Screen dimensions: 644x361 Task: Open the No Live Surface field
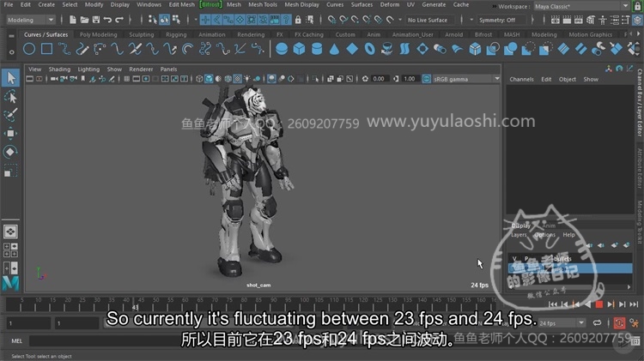[430, 20]
